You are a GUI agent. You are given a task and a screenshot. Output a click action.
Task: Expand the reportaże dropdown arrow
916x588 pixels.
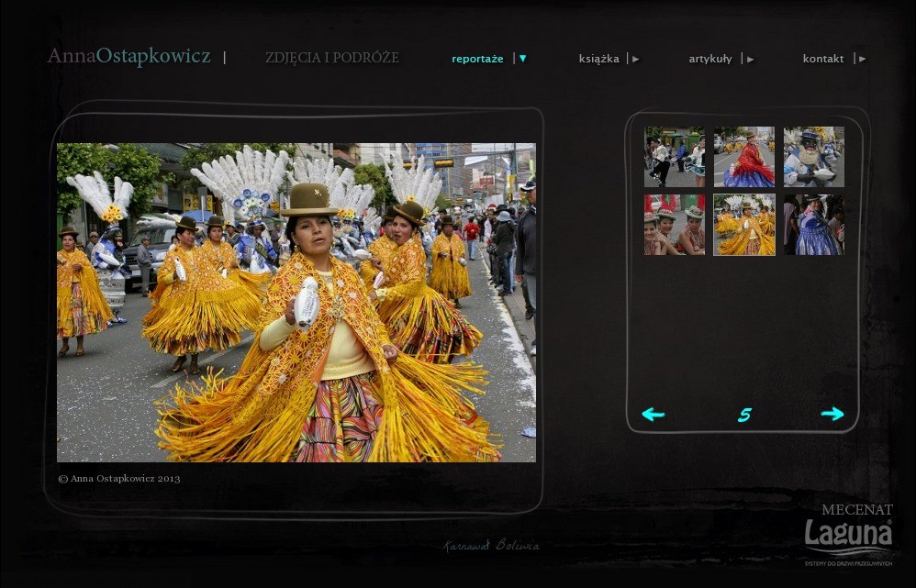523,59
